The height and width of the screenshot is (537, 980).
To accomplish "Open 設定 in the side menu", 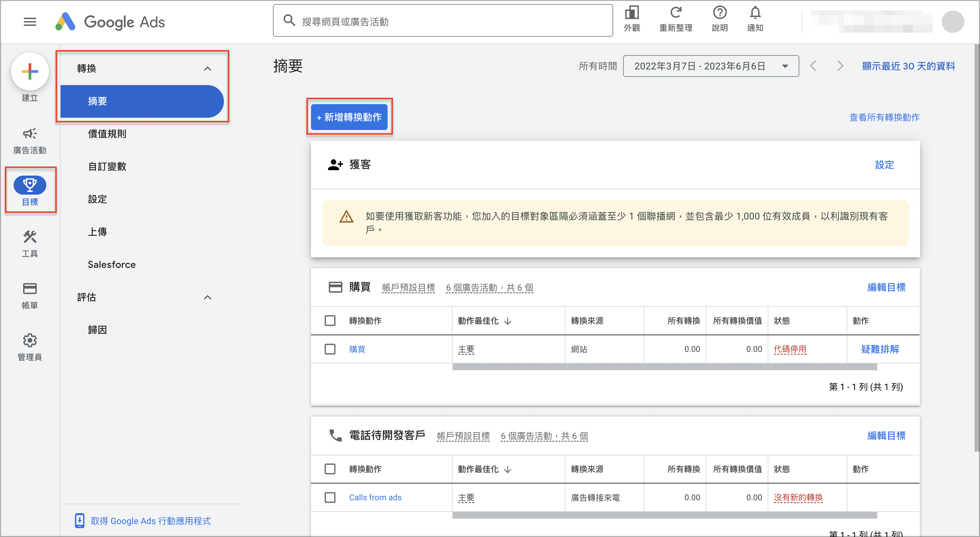I will point(97,199).
